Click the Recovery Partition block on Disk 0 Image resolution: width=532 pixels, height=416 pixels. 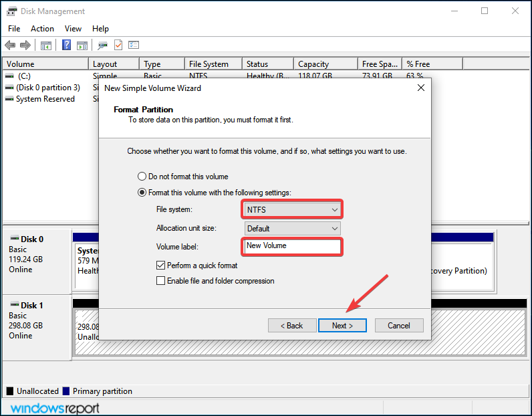pyautogui.click(x=461, y=267)
